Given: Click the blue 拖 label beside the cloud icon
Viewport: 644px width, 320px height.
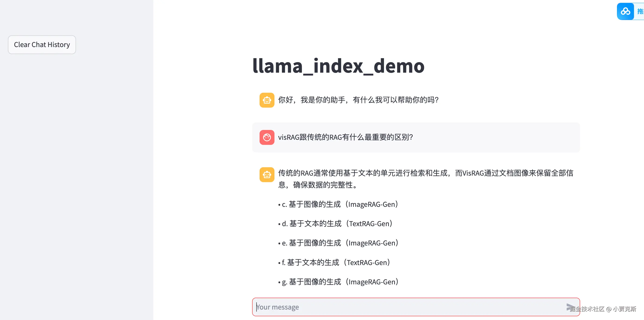Looking at the screenshot, I should click(x=640, y=11).
